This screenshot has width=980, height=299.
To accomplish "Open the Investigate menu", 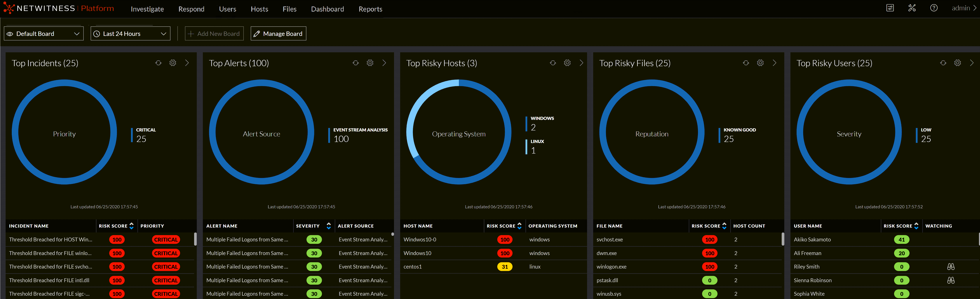I will point(147,9).
